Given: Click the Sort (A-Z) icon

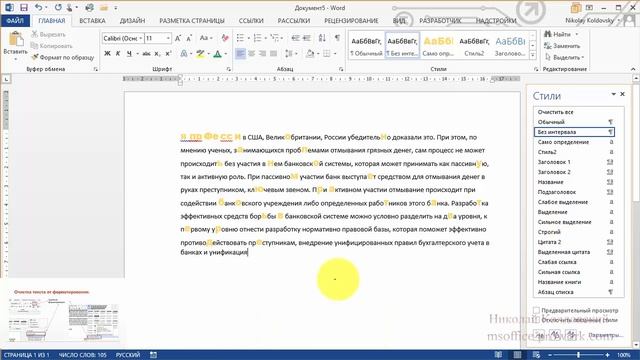Looking at the screenshot, I should 322,38.
